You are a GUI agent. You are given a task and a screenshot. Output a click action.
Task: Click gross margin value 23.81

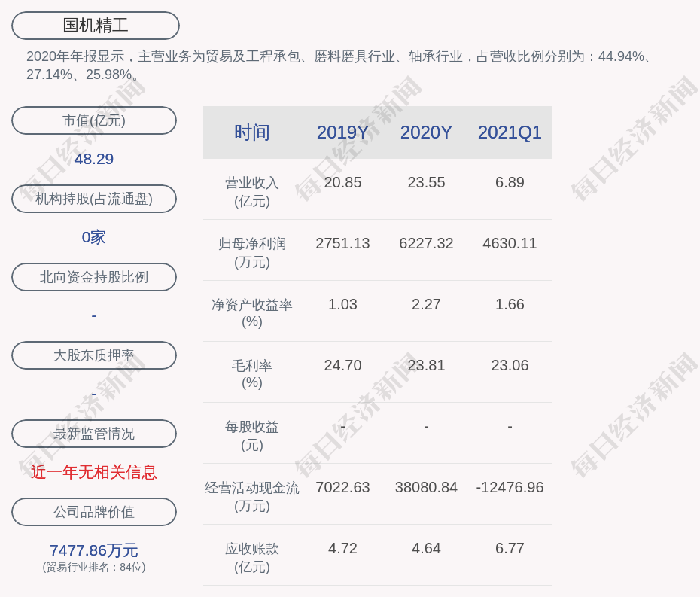426,365
